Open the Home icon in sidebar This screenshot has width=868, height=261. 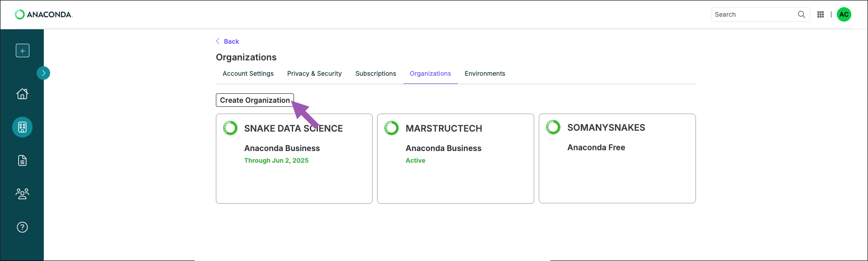22,94
